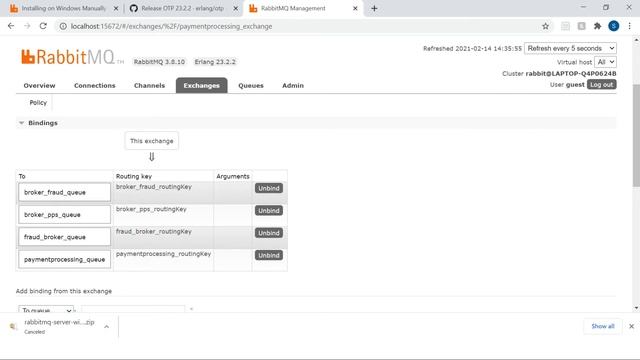This screenshot has height=360, width=640.
Task: Close the Installing on Windows Manually tab
Action: (x=116, y=8)
